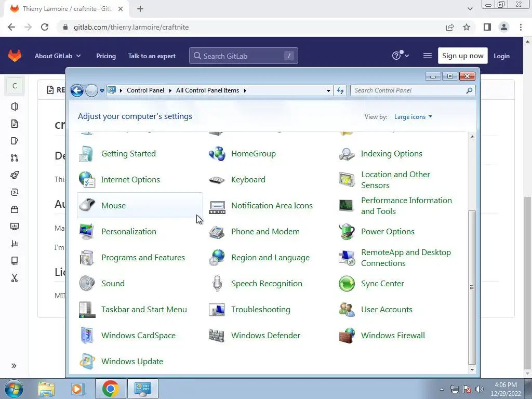This screenshot has width=532, height=399.
Task: Open the Speech Recognition microphone icon
Action: pos(217,284)
